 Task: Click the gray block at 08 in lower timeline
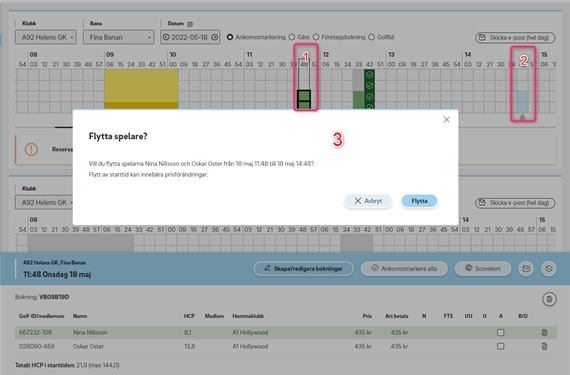tap(81, 243)
